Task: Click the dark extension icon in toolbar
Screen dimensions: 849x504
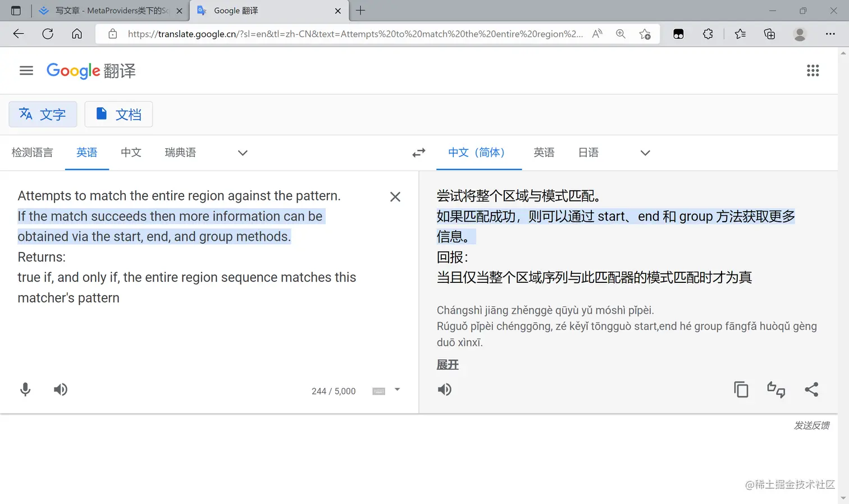Action: pyautogui.click(x=678, y=34)
